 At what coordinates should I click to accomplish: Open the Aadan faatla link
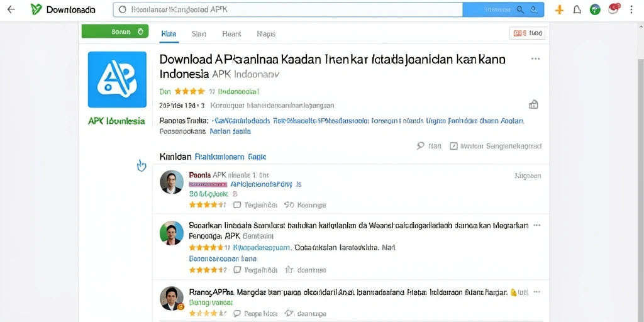coord(230,132)
